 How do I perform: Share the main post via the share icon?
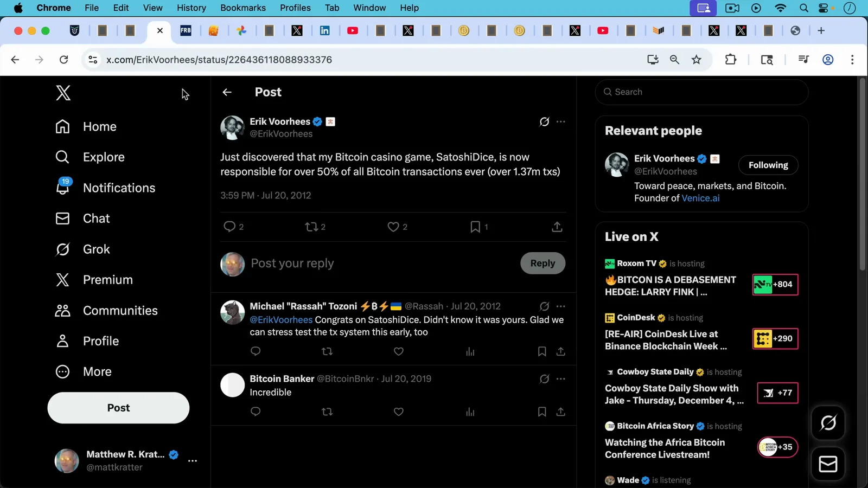[557, 227]
